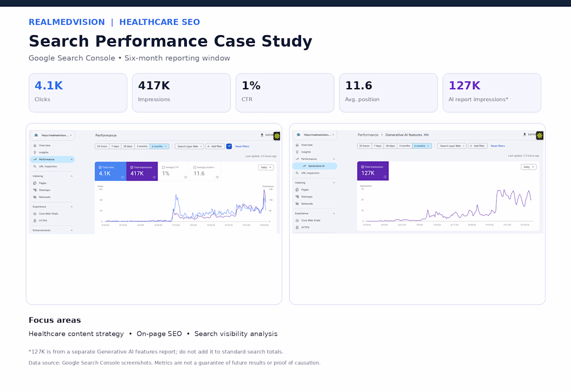The height and width of the screenshot is (392, 571).
Task: Click the Export download icon in the Generative AI screenshot
Action: (524, 134)
